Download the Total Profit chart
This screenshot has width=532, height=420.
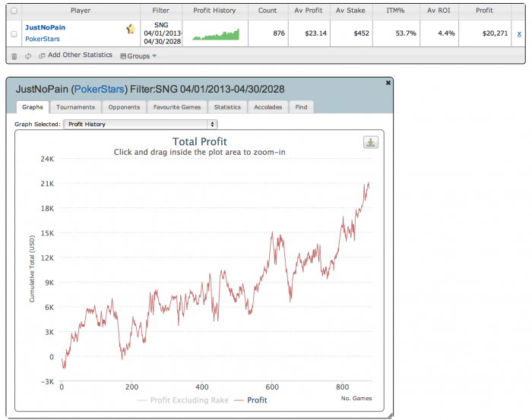[x=371, y=142]
